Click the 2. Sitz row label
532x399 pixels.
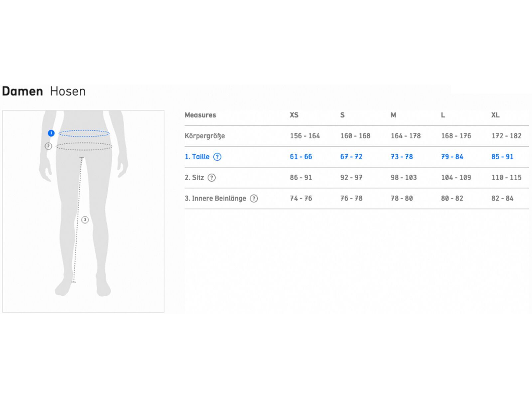194,178
